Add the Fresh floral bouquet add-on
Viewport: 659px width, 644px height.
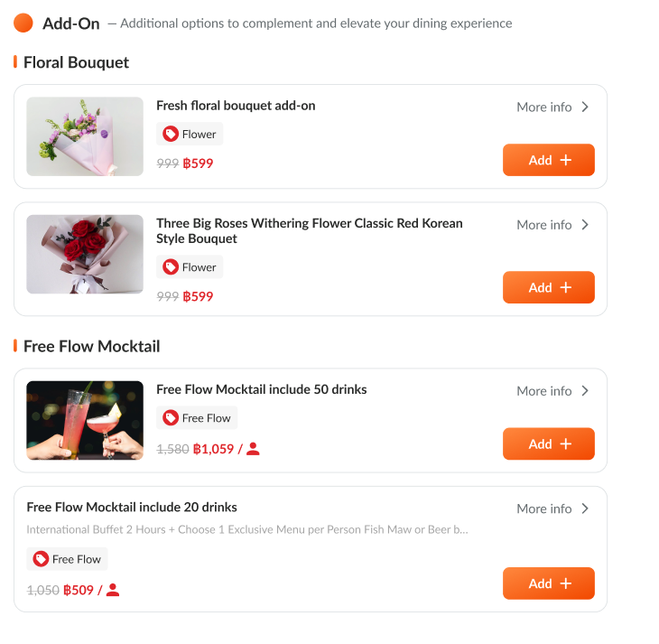pyautogui.click(x=548, y=160)
